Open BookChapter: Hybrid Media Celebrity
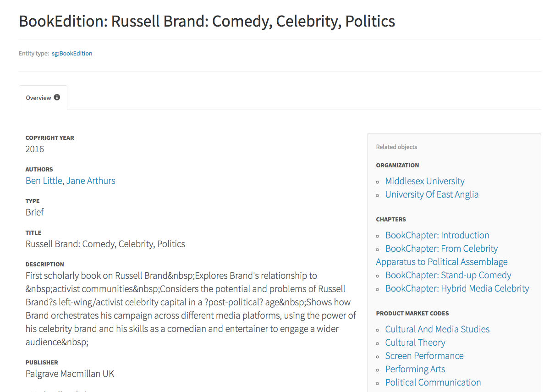The image size is (555, 392). [457, 288]
